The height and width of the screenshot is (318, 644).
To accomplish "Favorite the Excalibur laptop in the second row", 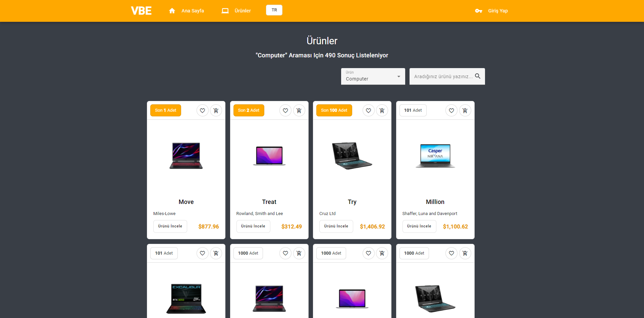I will (202, 253).
